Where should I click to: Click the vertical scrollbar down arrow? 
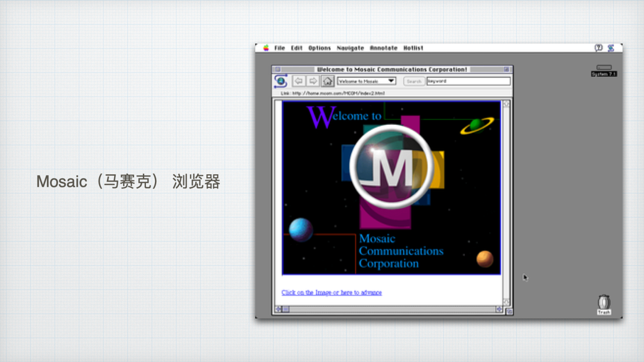[x=506, y=302]
